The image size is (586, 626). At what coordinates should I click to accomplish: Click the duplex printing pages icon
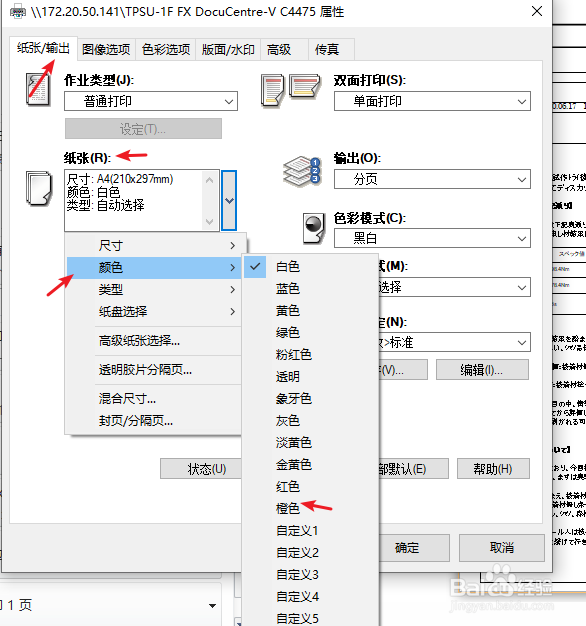(291, 90)
